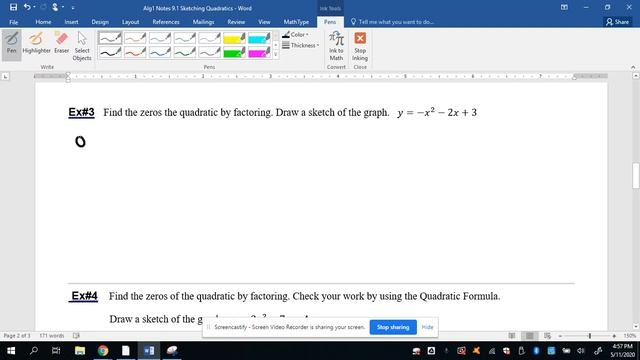Click the tab selector at ruler's left edge
Screen dimensions: 640x360
[5, 76]
